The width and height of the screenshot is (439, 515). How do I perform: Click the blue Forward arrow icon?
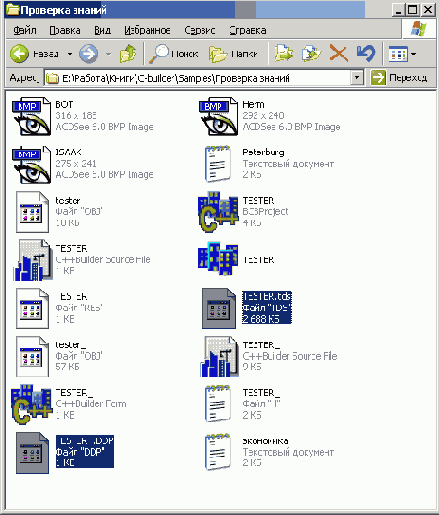point(88,54)
